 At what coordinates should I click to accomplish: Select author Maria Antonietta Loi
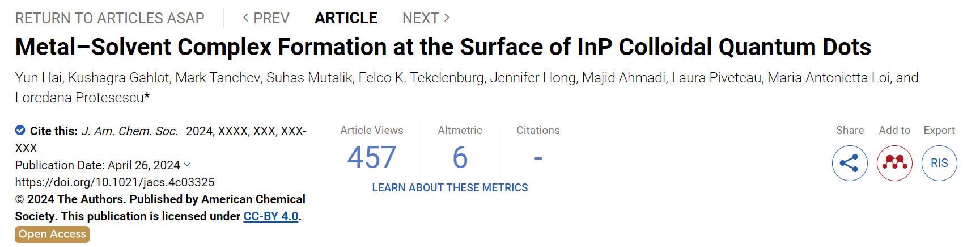[829, 78]
